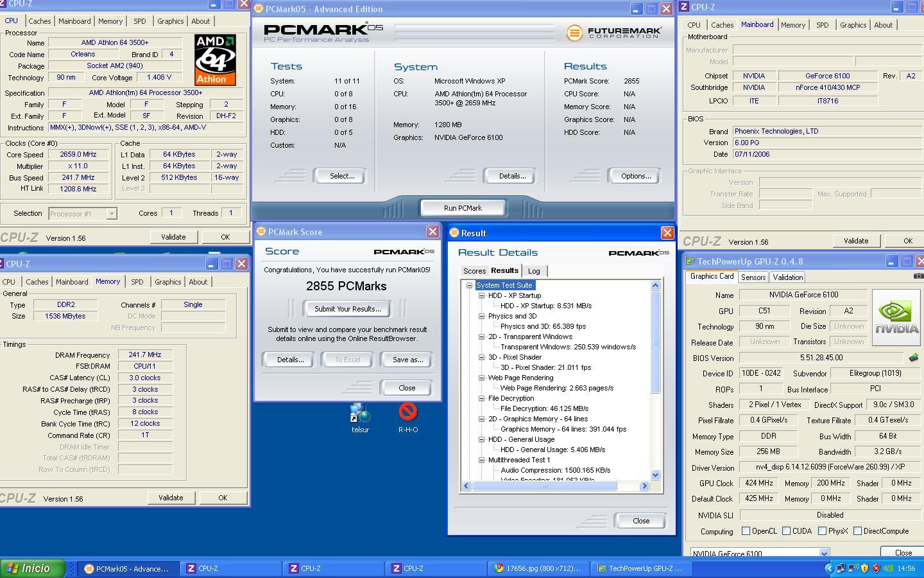Image resolution: width=924 pixels, height=578 pixels.
Task: Open the wired network connection tray icon
Action: coord(841,568)
